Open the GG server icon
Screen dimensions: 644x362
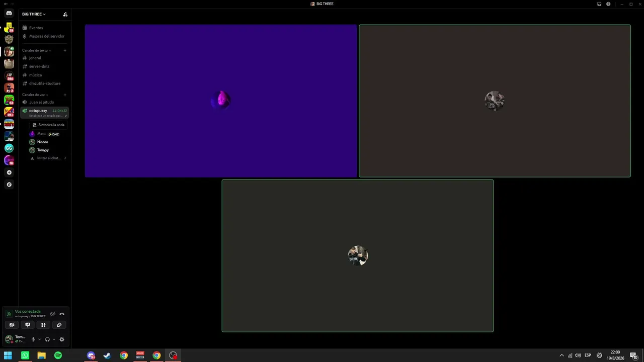coord(9,148)
